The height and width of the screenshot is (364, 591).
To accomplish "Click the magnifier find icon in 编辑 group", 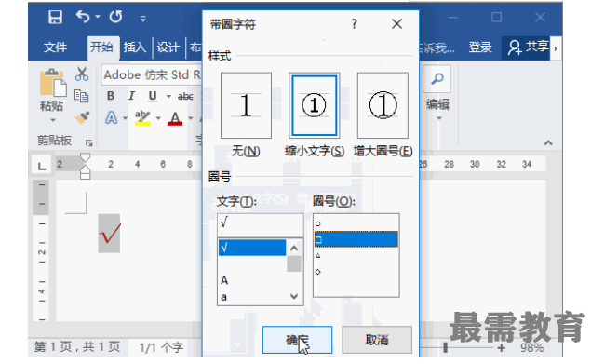I will tap(437, 79).
